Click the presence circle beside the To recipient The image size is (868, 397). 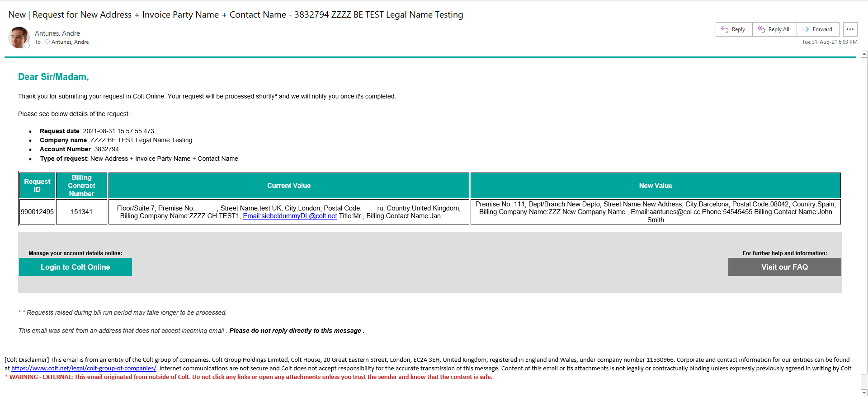(47, 42)
